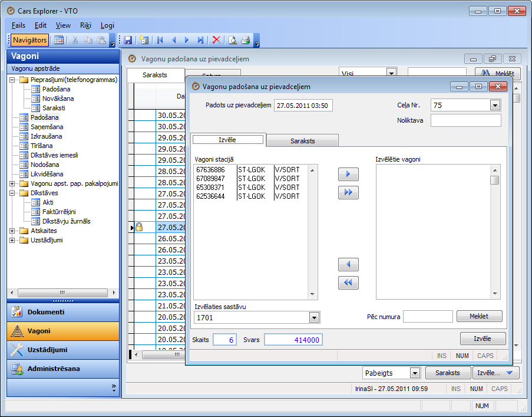Click the Izvēle button in dialog

pos(483,339)
